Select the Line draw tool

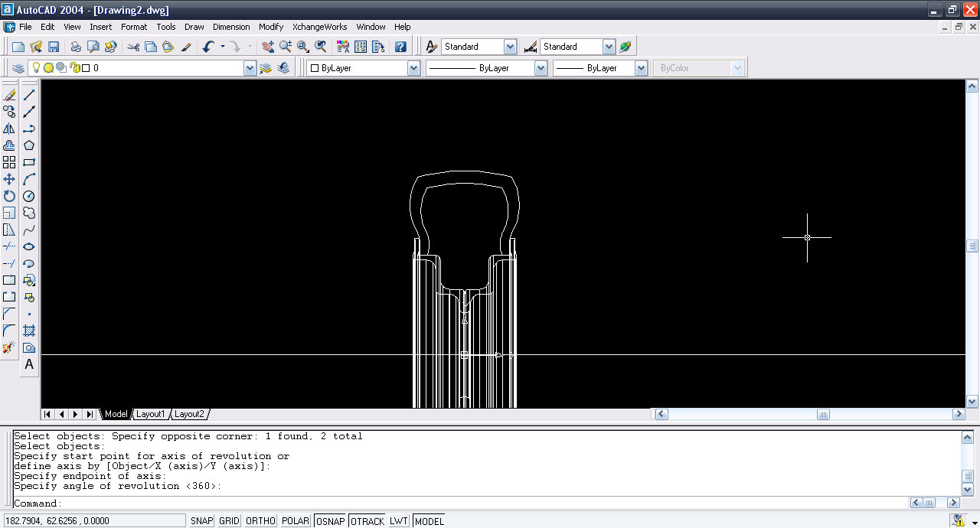[29, 95]
